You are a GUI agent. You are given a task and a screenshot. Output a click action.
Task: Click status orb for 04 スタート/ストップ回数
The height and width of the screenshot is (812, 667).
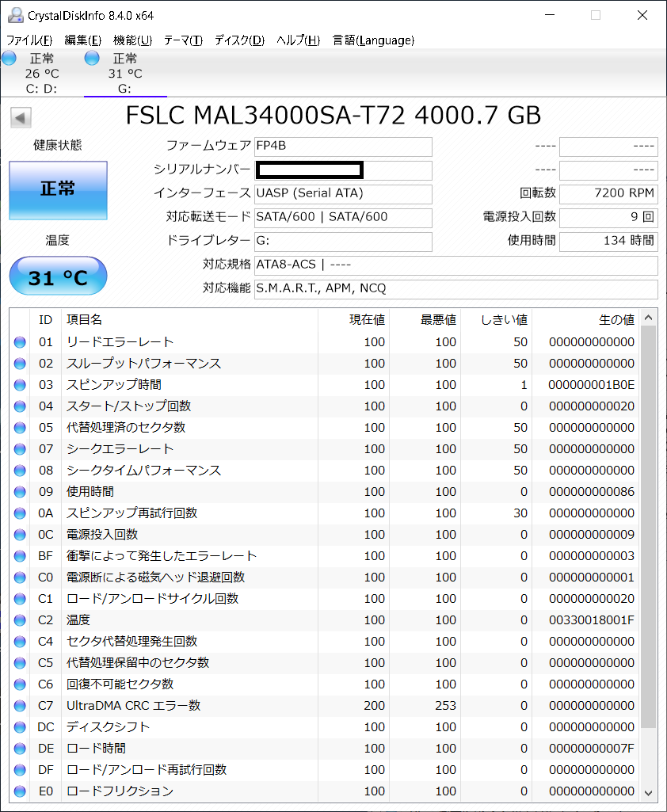coord(20,406)
